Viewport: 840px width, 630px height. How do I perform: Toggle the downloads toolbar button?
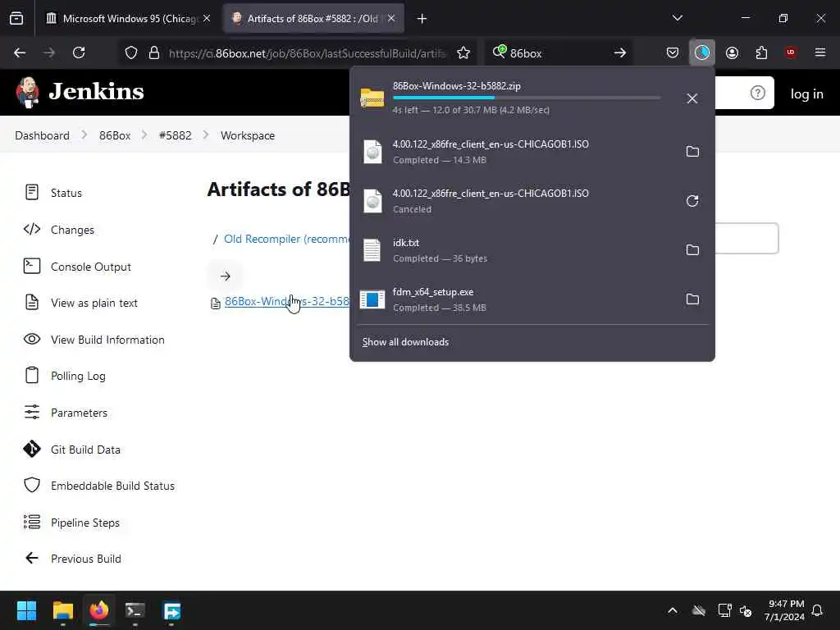coord(702,52)
